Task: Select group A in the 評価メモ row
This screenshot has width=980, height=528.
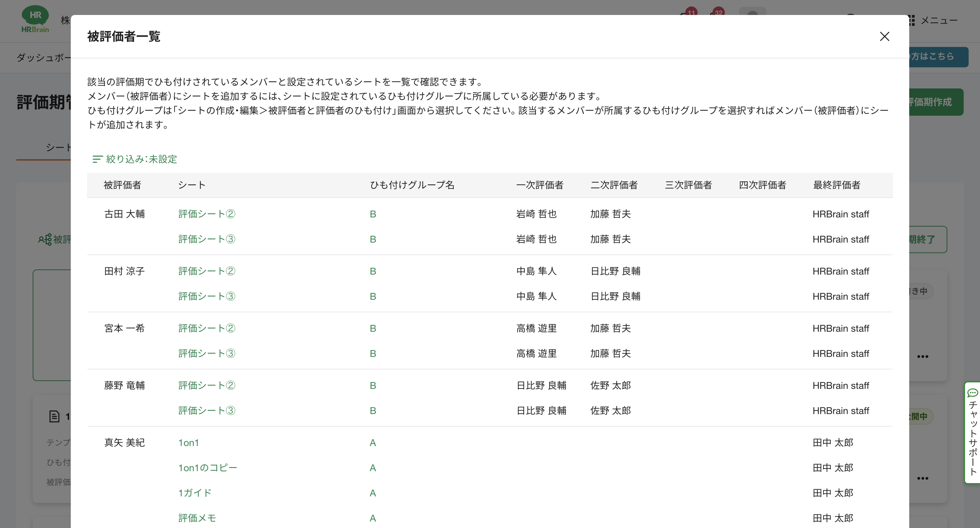Action: click(x=373, y=518)
